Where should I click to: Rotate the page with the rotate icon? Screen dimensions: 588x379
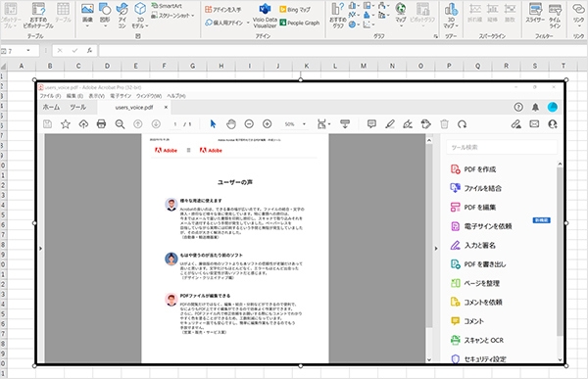462,124
